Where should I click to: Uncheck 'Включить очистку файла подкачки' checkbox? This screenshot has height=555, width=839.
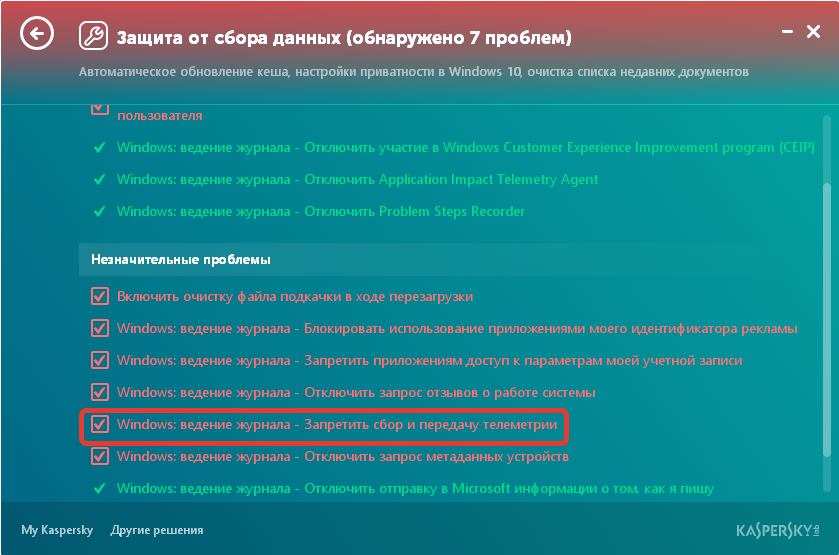(x=99, y=297)
